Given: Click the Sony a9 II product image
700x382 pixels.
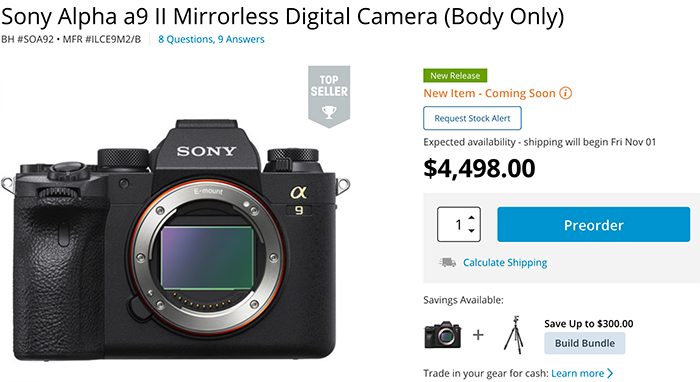Looking at the screenshot, I should point(175,240).
